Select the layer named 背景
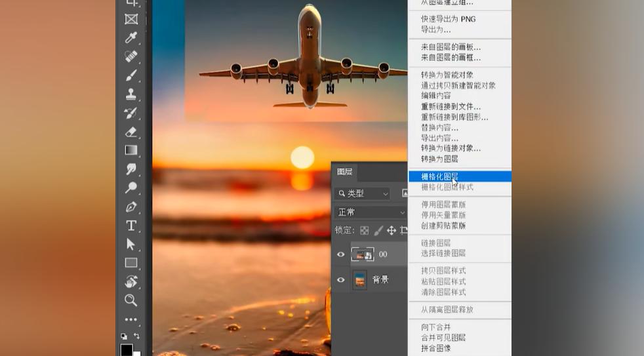This screenshot has height=356, width=644. (380, 280)
